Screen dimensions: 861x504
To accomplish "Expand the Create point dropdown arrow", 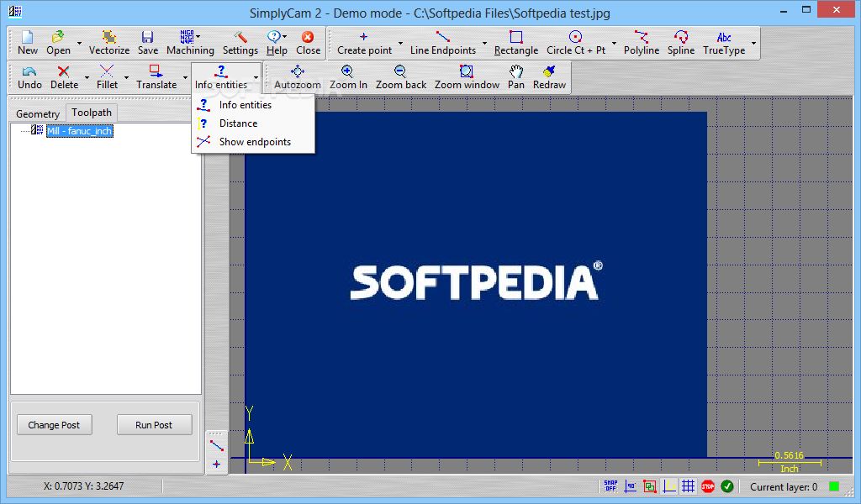I will pos(400,43).
